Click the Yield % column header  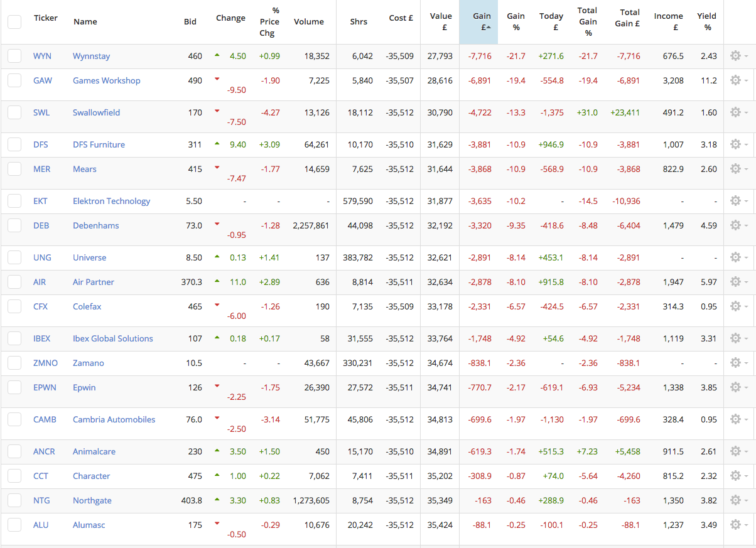coord(707,22)
